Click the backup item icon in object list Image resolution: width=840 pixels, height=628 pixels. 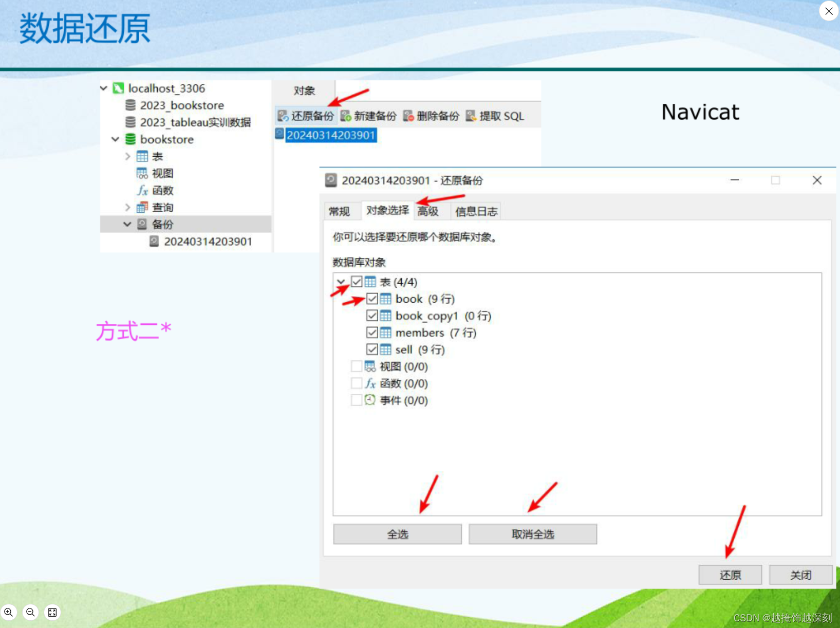[279, 134]
